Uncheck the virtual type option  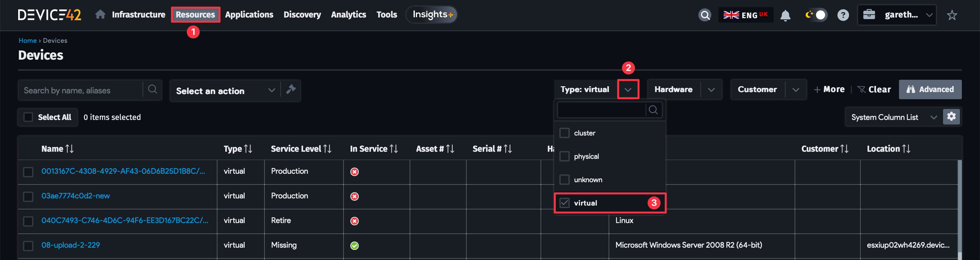[564, 203]
